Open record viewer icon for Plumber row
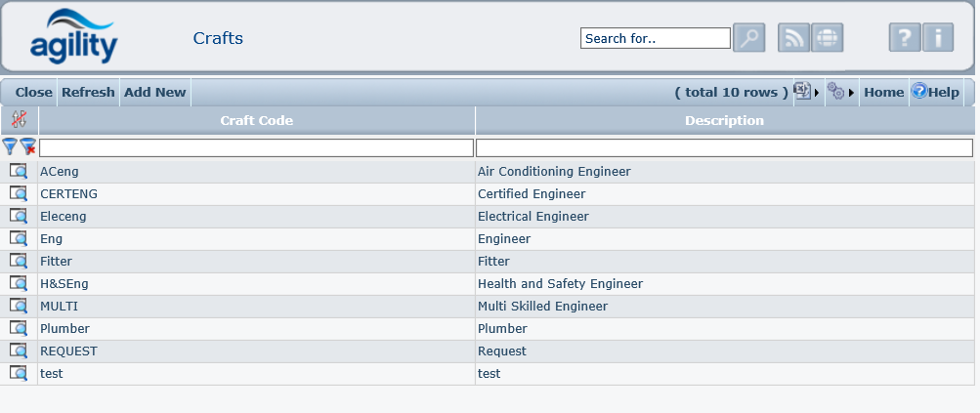The image size is (980, 413). (19, 328)
